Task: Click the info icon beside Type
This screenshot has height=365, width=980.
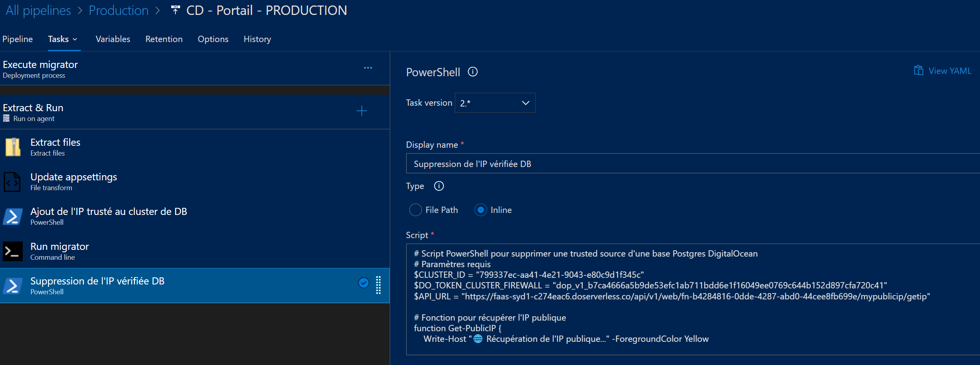Action: [x=439, y=186]
